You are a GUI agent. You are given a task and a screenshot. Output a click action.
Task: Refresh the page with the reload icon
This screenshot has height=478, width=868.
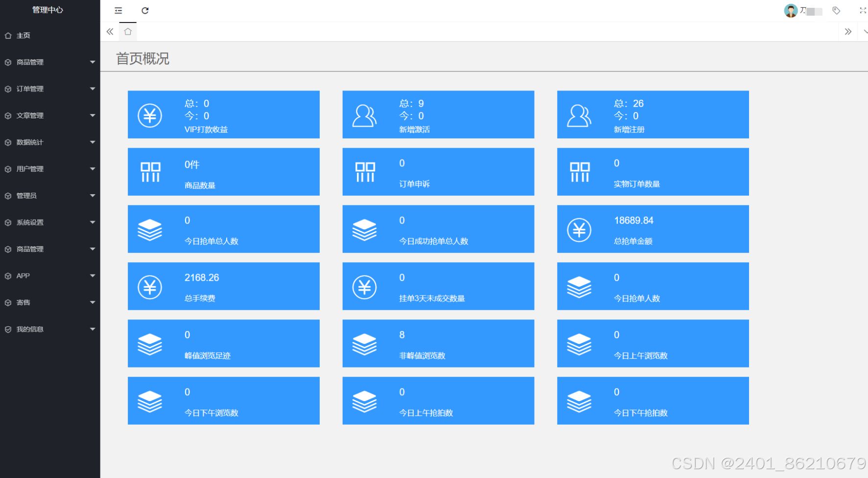[x=144, y=10]
